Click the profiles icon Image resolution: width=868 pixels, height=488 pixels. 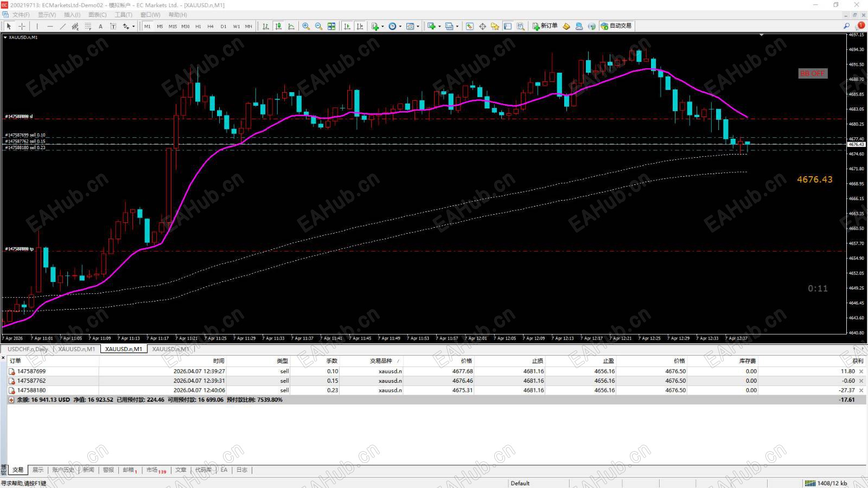(x=449, y=26)
